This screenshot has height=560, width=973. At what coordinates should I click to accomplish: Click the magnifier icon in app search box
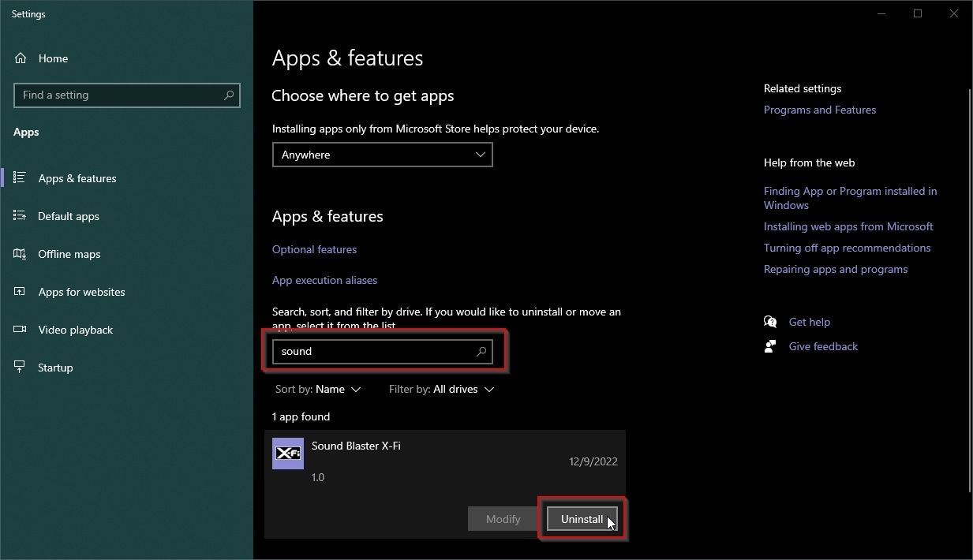(x=481, y=352)
